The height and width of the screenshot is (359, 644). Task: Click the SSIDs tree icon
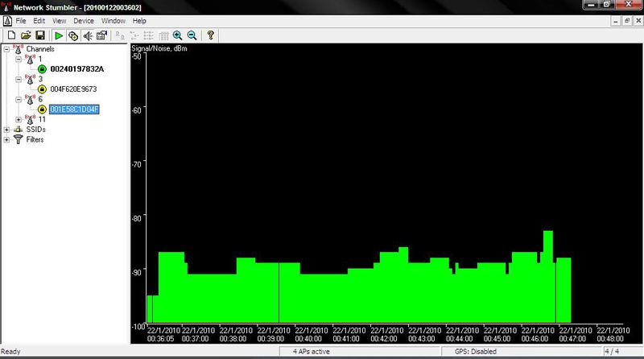(x=18, y=130)
